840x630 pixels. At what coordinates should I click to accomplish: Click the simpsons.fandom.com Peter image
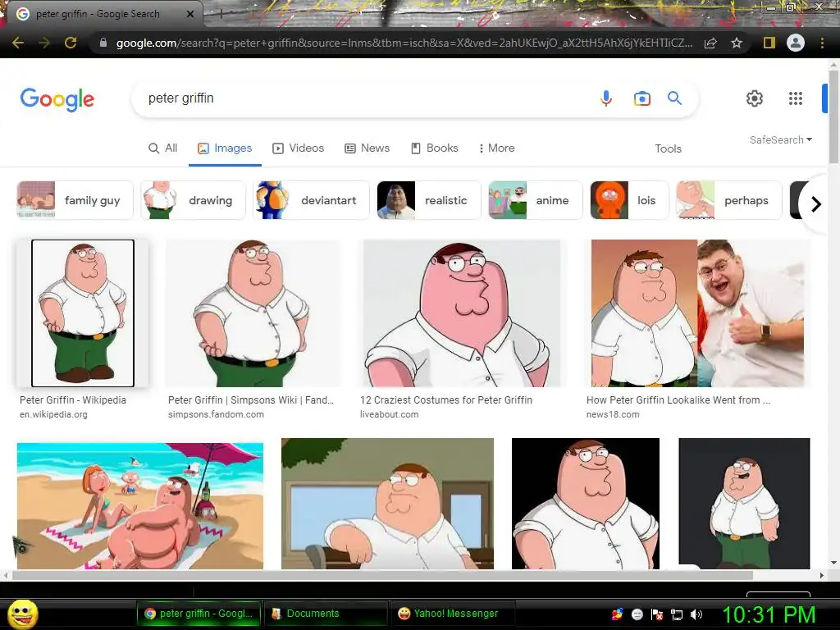tap(253, 313)
